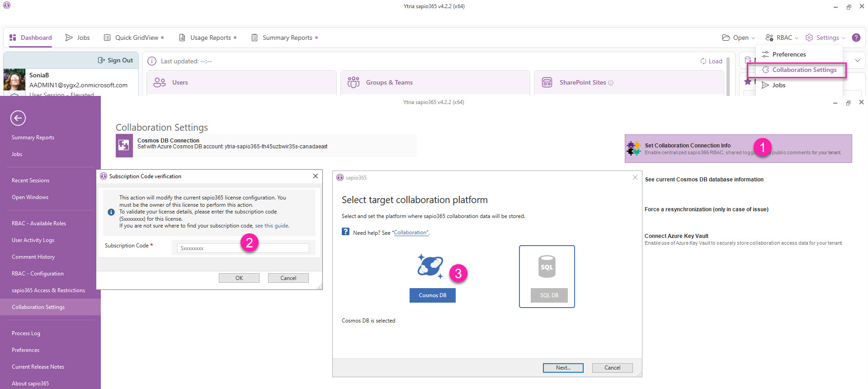This screenshot has height=389, width=868.
Task: Click the Next... button
Action: coord(563,368)
